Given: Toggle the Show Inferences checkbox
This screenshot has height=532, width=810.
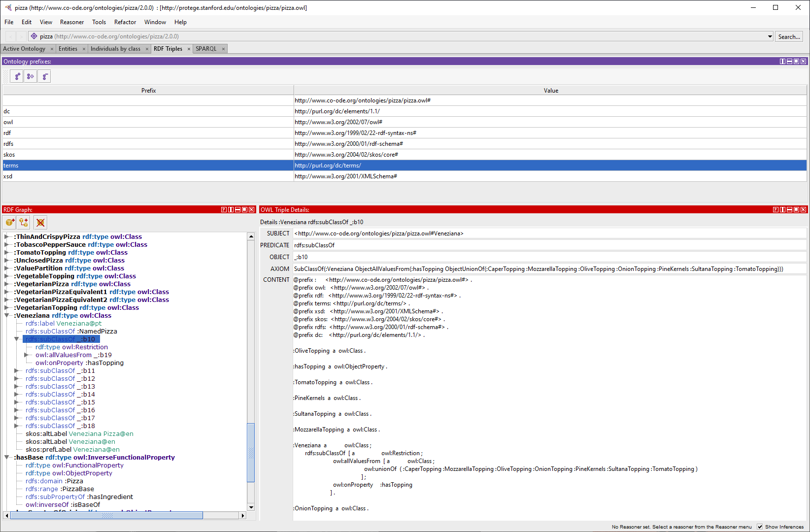Looking at the screenshot, I should [x=760, y=527].
